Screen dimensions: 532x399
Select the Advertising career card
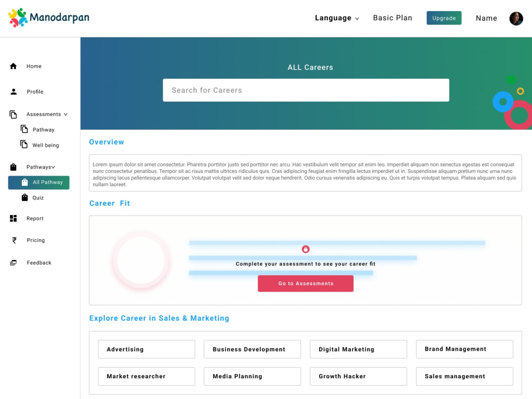coord(147,349)
